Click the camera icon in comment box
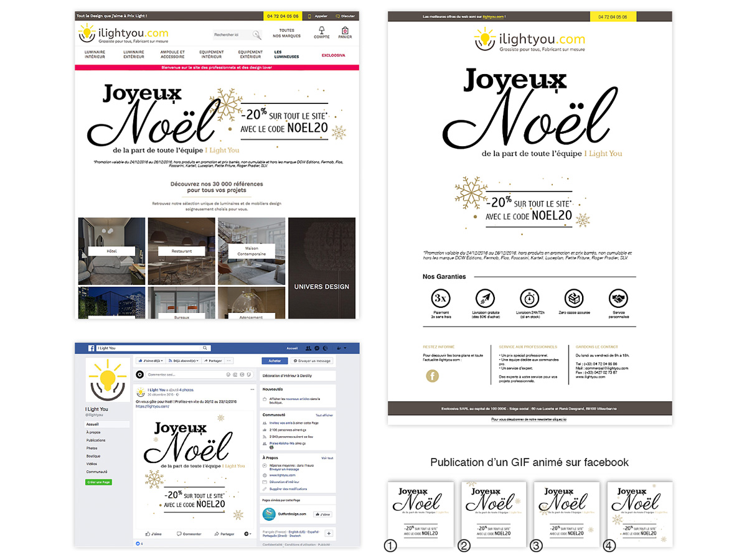 [x=235, y=375]
